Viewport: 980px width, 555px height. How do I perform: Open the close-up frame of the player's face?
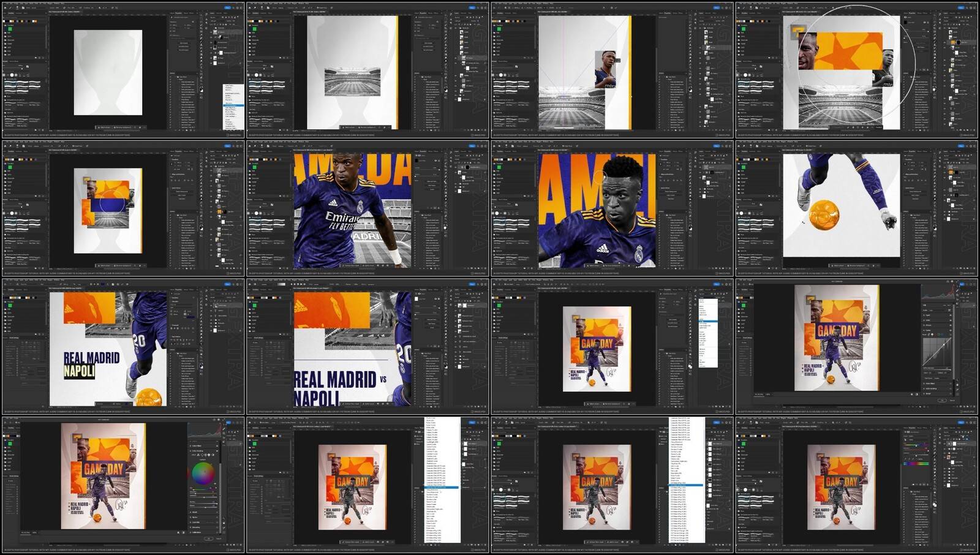tap(612, 208)
